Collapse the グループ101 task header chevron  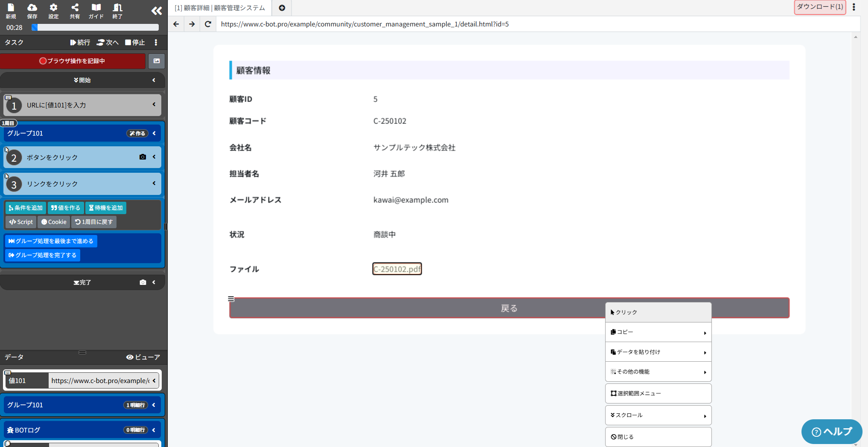coord(154,134)
